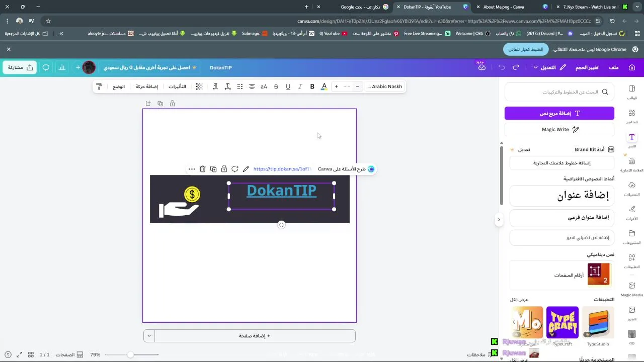Image resolution: width=644 pixels, height=362 pixels.
Task: Click the Position (الوضع) button
Action: 119,86
